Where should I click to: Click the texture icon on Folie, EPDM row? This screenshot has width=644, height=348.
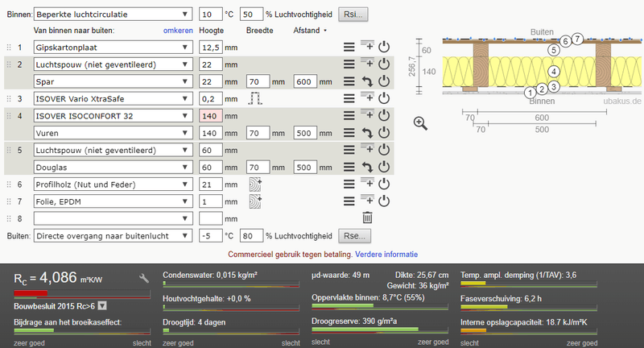pos(255,201)
